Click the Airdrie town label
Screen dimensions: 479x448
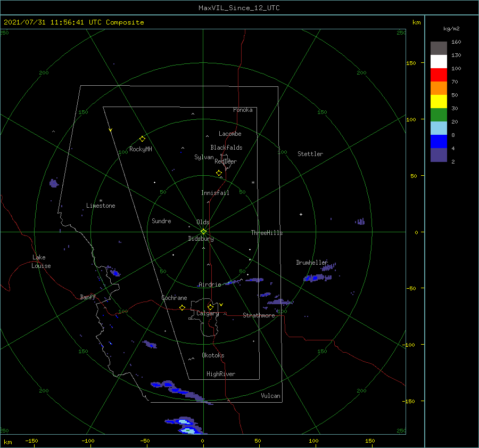210,284
